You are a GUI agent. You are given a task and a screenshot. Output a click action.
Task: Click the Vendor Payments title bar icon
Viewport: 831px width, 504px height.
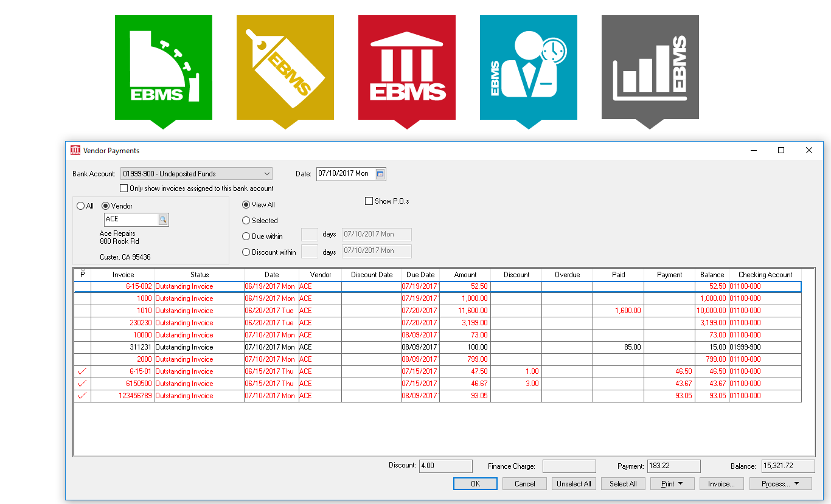point(75,150)
